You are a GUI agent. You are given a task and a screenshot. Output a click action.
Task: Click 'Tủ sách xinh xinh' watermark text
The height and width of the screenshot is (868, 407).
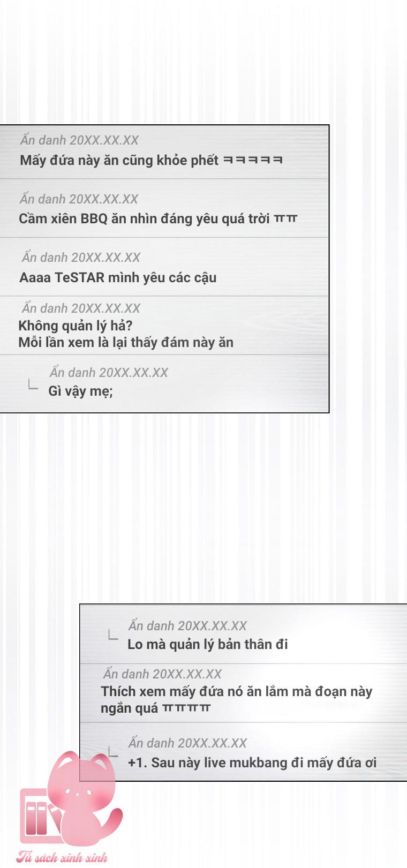(x=62, y=857)
